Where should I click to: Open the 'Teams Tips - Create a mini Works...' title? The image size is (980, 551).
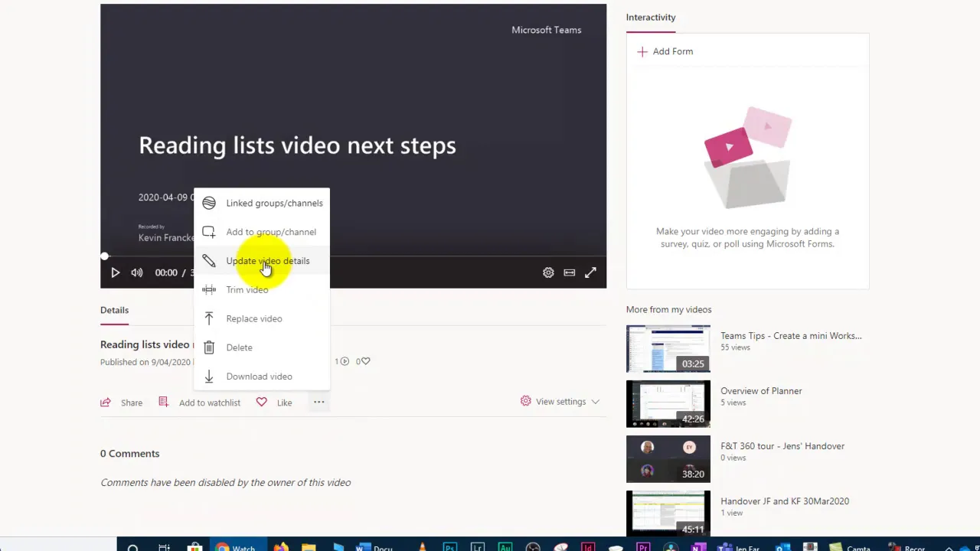click(x=791, y=336)
